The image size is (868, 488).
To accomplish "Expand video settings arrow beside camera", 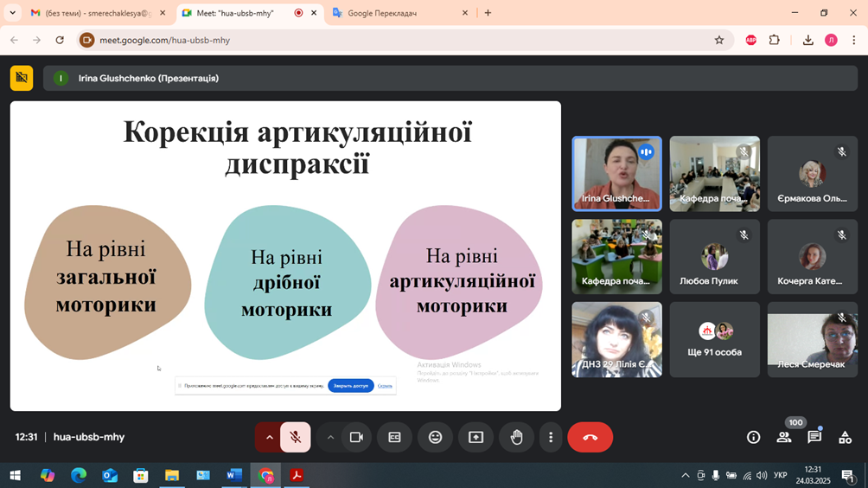I will click(330, 438).
